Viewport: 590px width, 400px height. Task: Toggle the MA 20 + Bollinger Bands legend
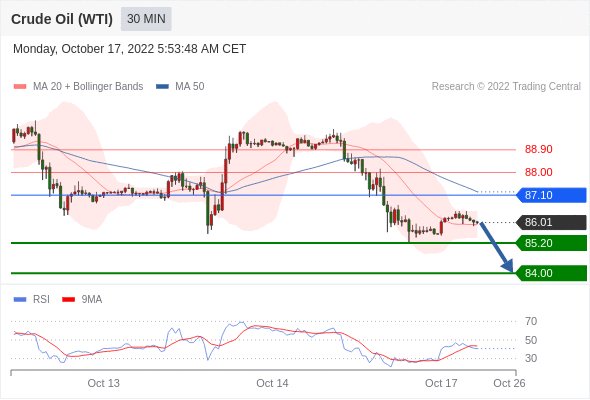click(78, 87)
